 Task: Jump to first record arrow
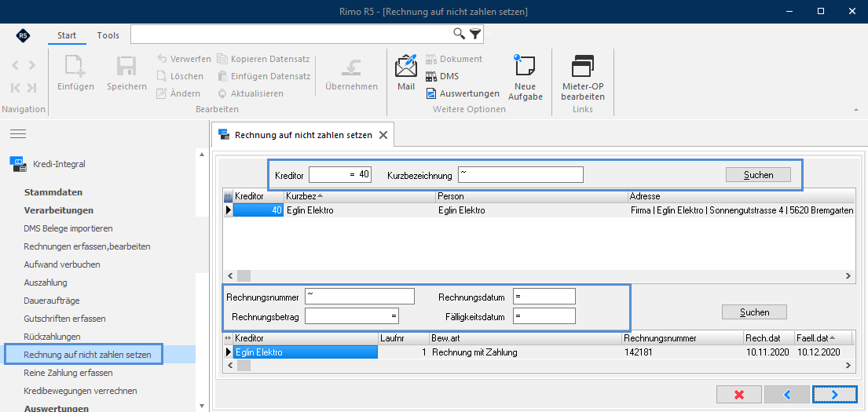pyautogui.click(x=16, y=87)
